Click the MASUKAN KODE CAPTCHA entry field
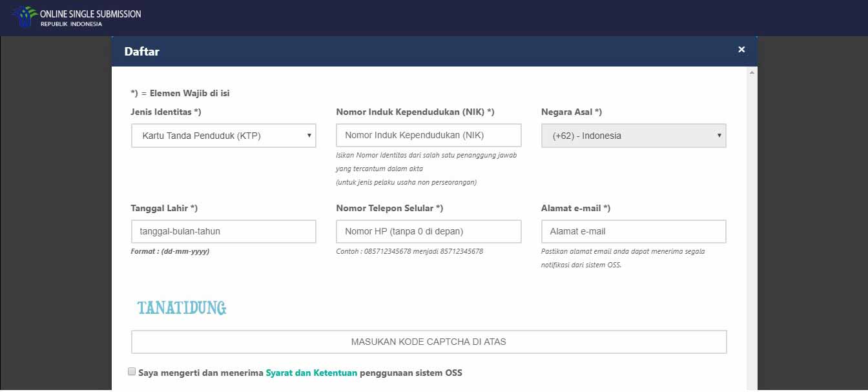The width and height of the screenshot is (868, 392). (x=428, y=342)
